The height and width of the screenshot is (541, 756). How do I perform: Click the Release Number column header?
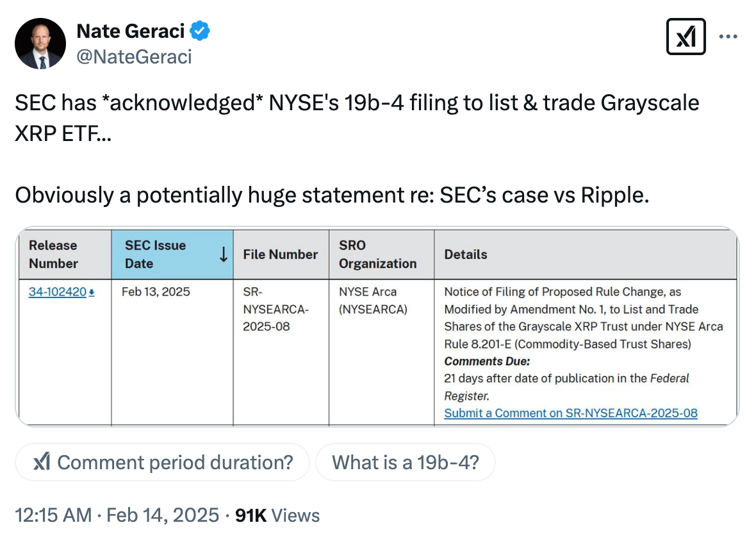pyautogui.click(x=53, y=254)
